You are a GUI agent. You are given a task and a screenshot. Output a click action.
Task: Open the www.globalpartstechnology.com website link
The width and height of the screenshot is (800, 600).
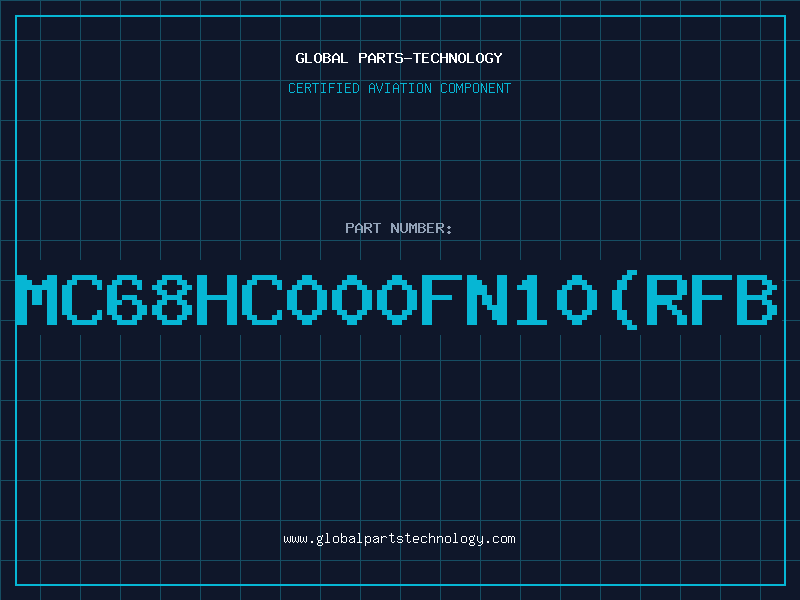[x=399, y=539]
